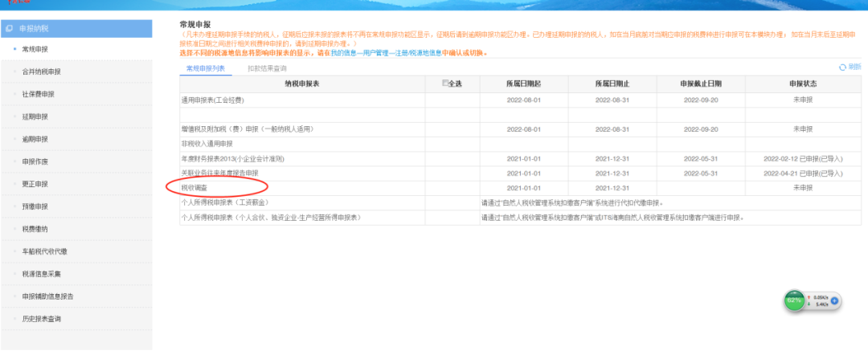Screen dimensions: 868x355
Task: Open 关联业务往来年度报告申报 row
Action: (x=520, y=173)
